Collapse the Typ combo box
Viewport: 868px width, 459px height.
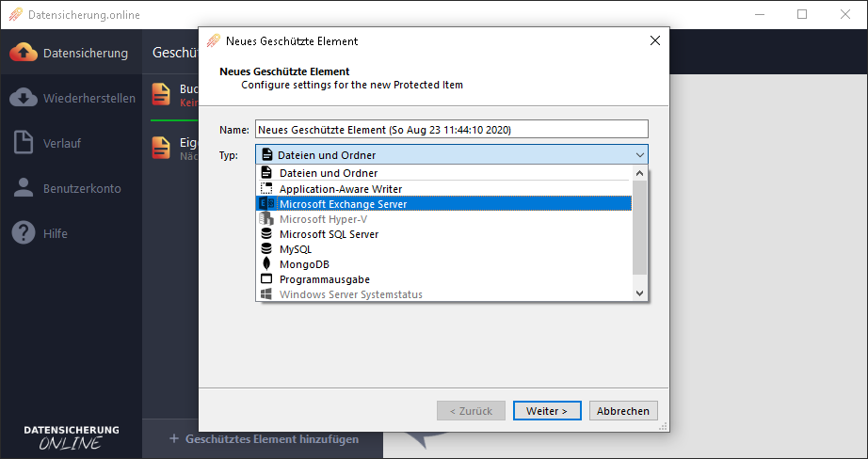[x=452, y=155]
